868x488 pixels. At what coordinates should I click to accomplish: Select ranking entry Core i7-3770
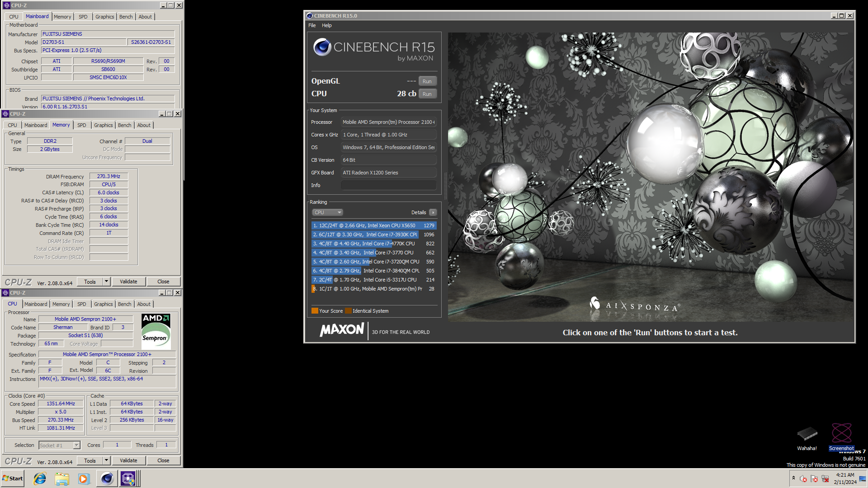(374, 253)
